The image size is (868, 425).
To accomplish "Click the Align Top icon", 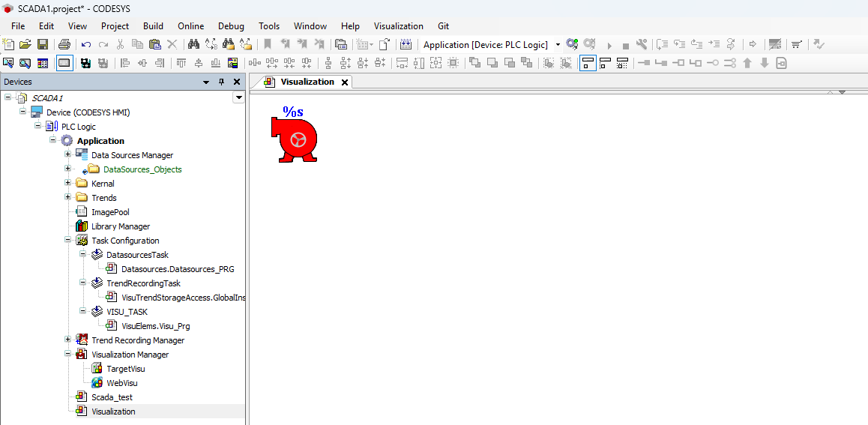I will click(181, 63).
